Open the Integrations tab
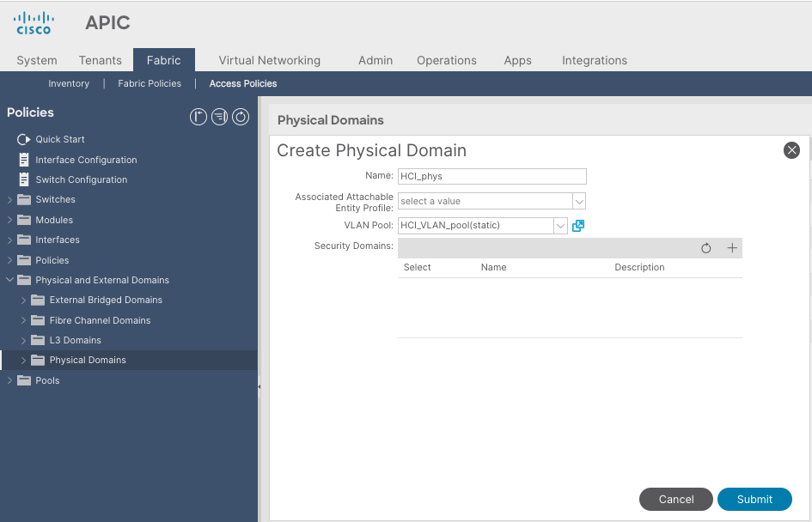 tap(595, 61)
